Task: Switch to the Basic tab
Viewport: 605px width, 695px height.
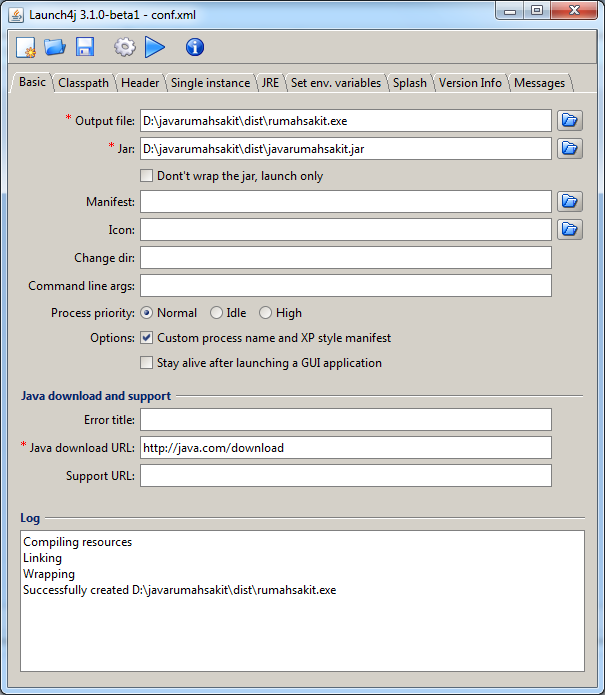Action: tap(32, 82)
